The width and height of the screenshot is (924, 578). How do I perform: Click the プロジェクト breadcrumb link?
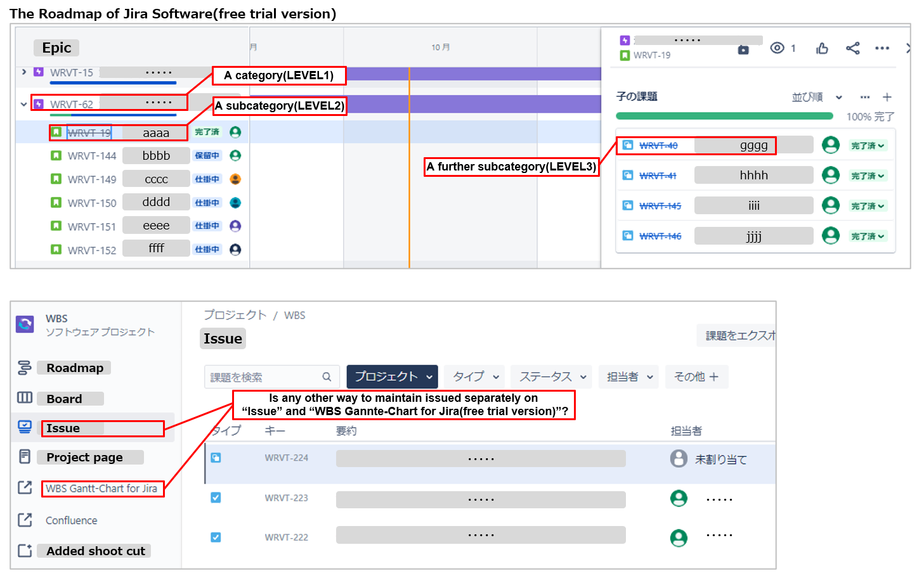point(235,315)
